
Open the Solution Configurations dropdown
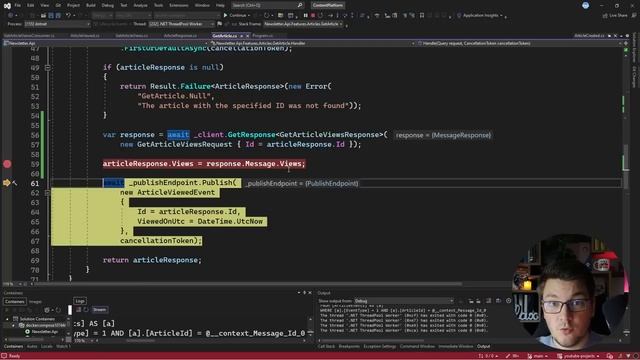pyautogui.click(x=102, y=16)
